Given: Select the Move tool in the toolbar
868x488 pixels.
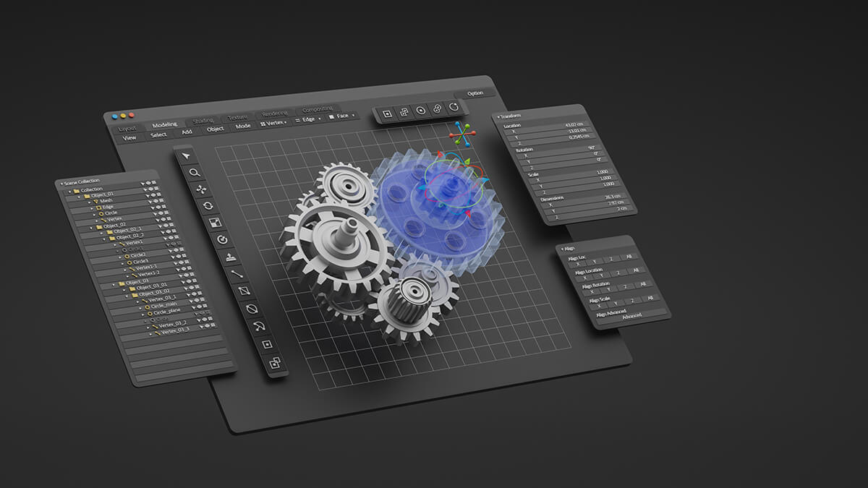Looking at the screenshot, I should point(201,188).
